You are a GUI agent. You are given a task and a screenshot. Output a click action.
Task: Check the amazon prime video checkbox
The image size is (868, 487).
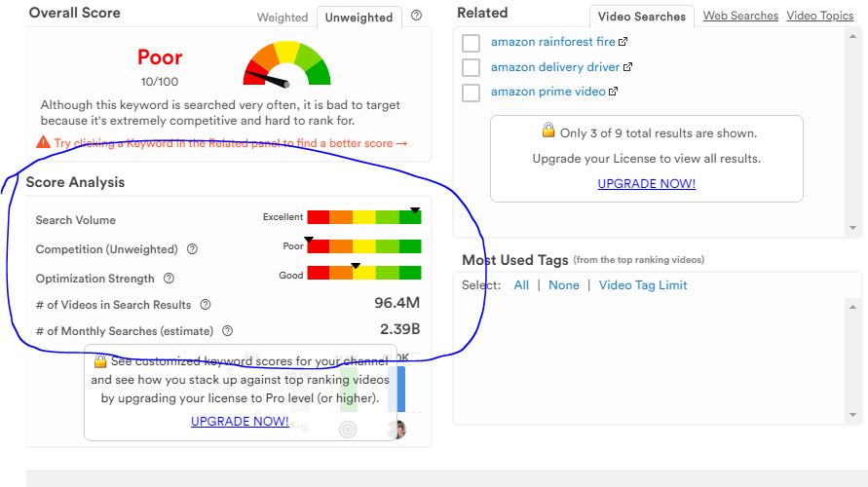click(472, 93)
